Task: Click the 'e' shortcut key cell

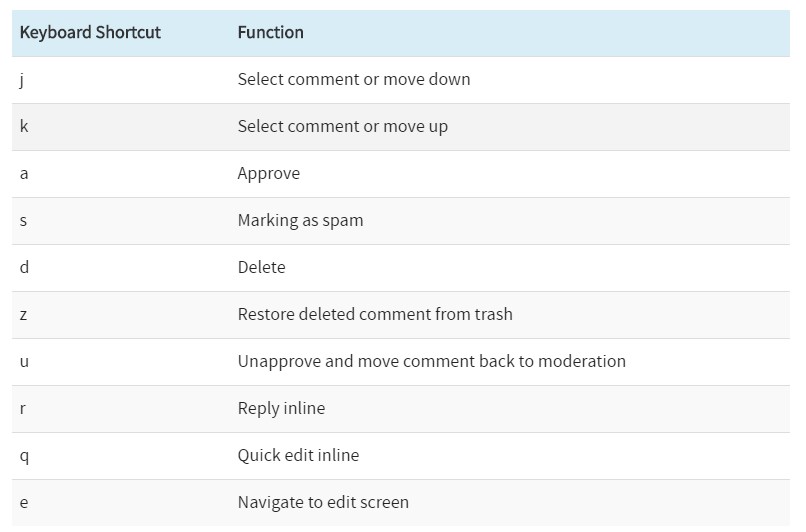Action: pos(24,502)
